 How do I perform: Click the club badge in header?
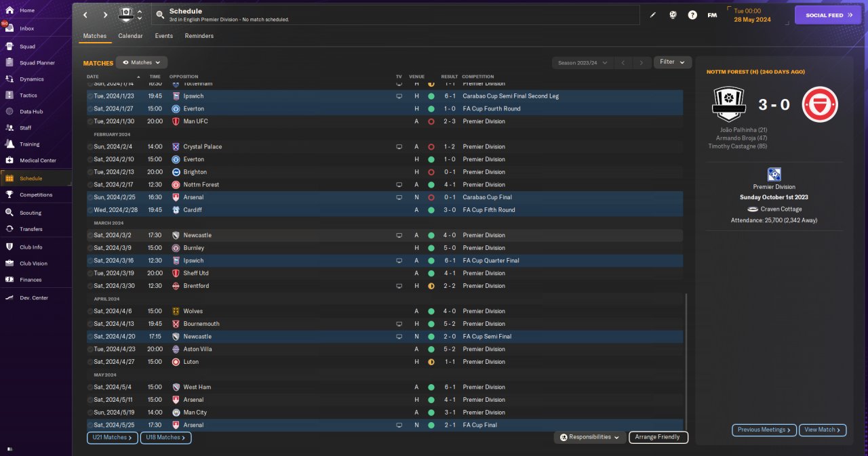pos(126,14)
